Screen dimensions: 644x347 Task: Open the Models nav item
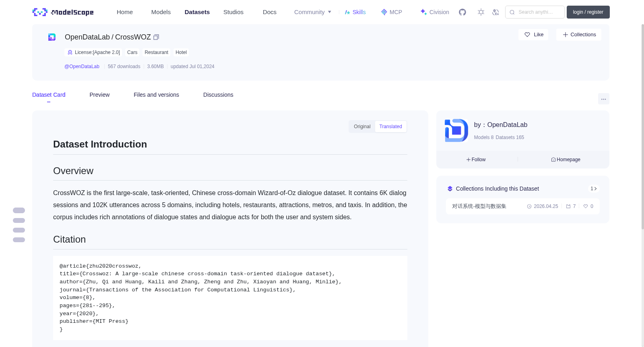[x=161, y=12]
